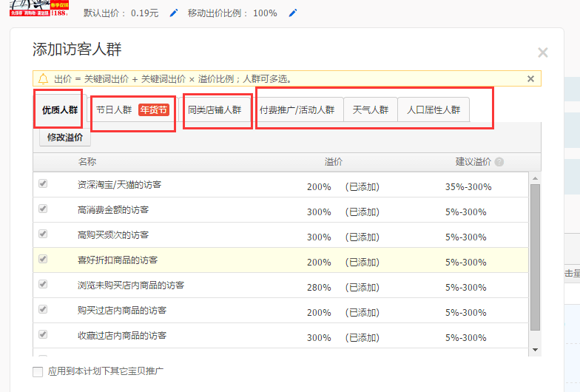Toggle checkbox for 资深淘宝/天猫的访客
Viewport: 580px width, 392px height.
pyautogui.click(x=43, y=183)
